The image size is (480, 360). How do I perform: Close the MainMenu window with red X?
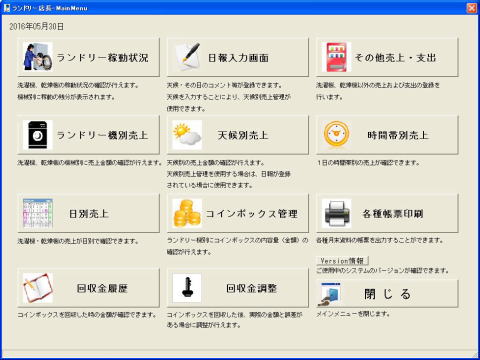pyautogui.click(x=471, y=8)
